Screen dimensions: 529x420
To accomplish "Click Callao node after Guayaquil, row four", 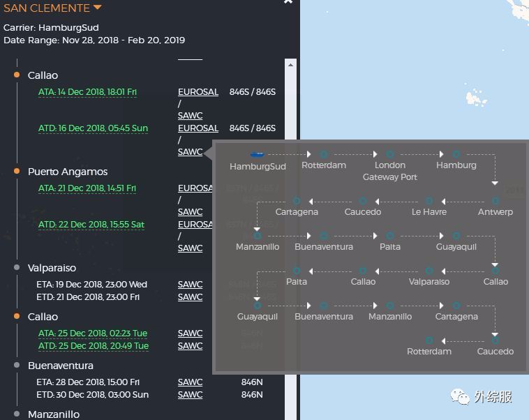I will point(496,271).
